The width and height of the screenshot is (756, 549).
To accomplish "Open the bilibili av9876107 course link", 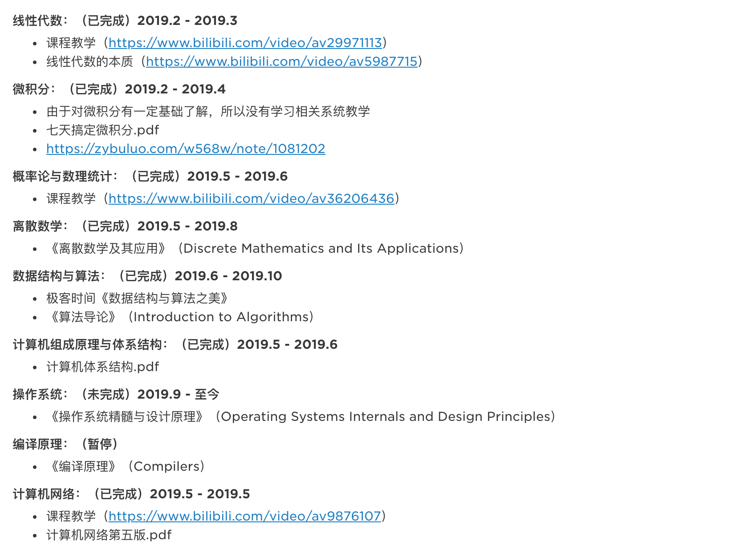I will (x=245, y=516).
